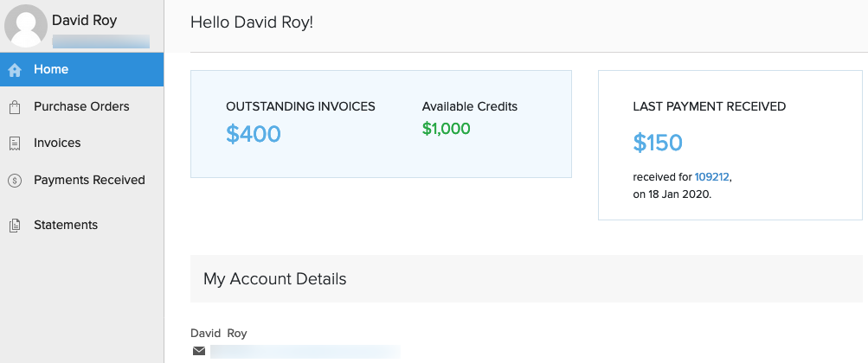Click the $1,000 available credits amount
The width and height of the screenshot is (868, 363).
coord(446,129)
